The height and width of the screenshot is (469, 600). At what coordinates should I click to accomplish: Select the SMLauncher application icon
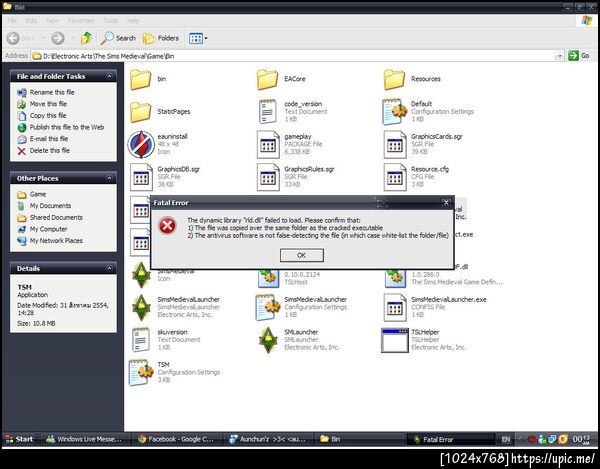(268, 340)
